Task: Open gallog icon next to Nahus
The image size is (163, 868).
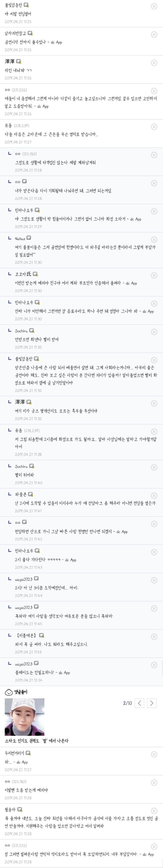Action: (x=29, y=238)
